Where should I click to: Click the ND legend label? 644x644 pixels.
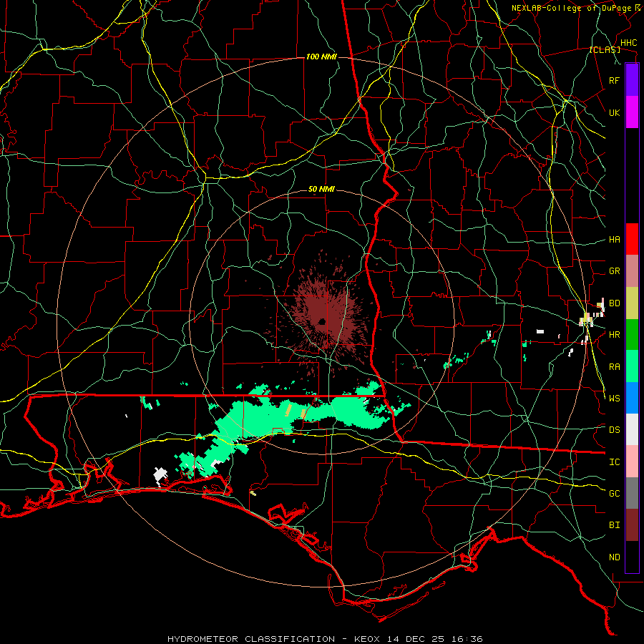point(614,557)
